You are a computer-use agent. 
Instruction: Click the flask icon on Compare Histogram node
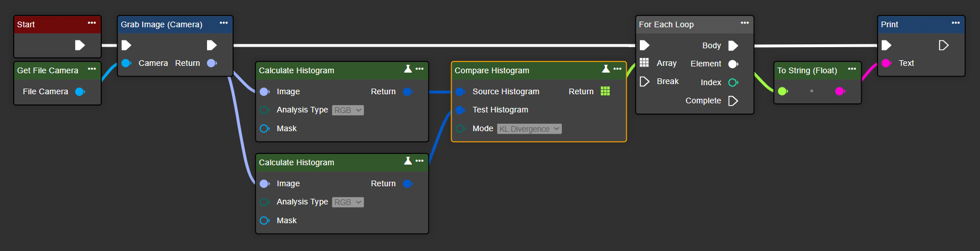tap(606, 69)
